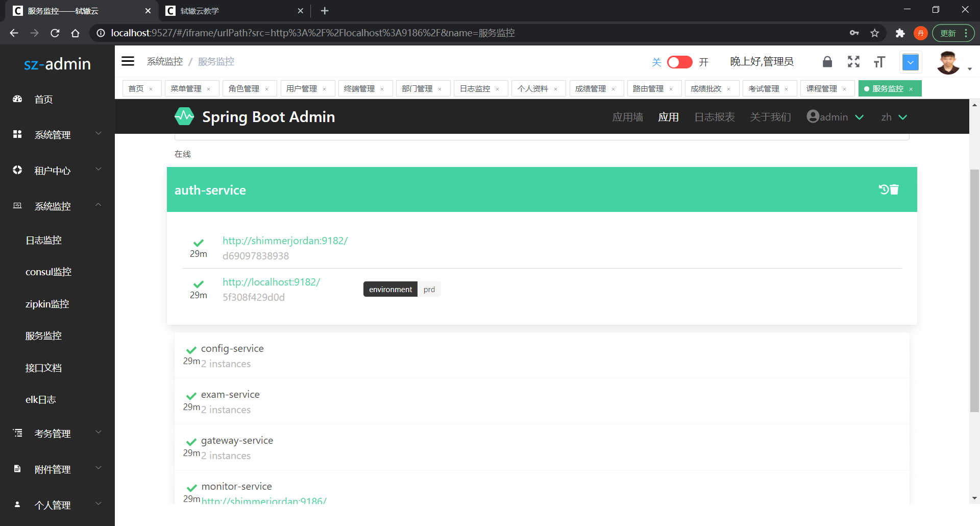Click the sz-admin logo text

point(57,64)
